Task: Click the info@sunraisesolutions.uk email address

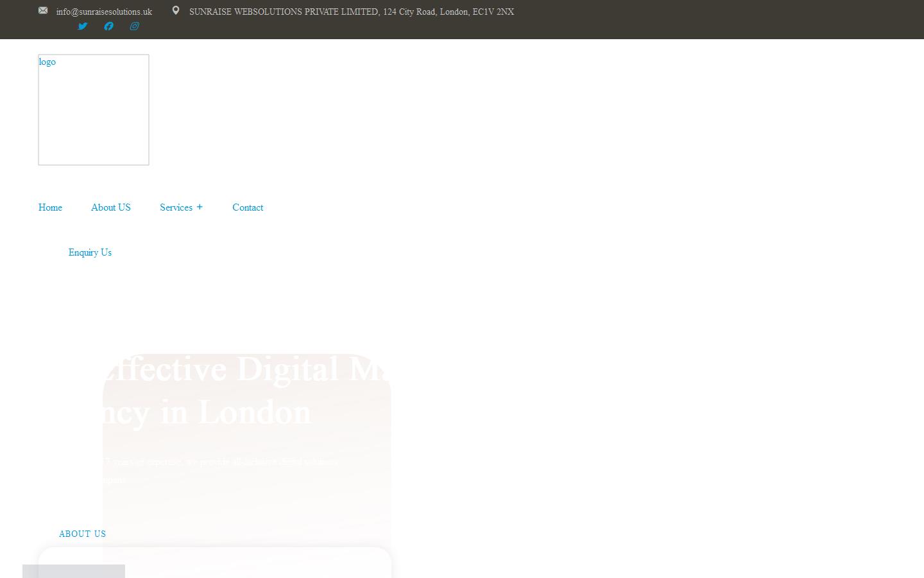Action: click(105, 12)
